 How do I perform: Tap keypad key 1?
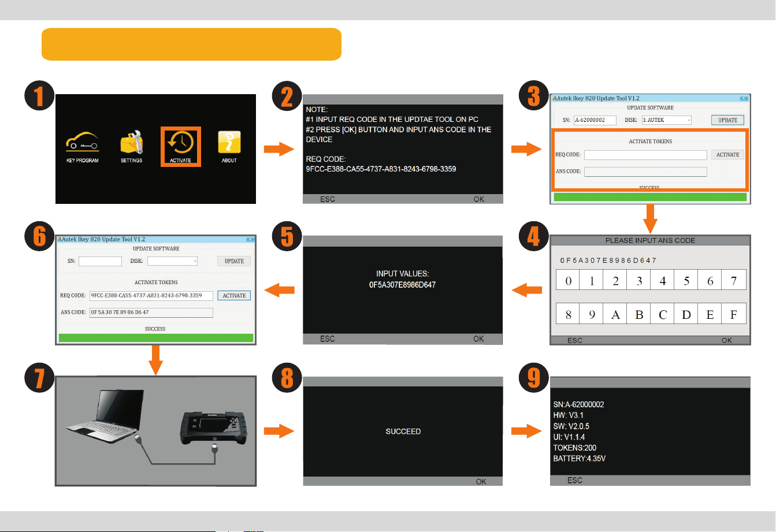tap(592, 280)
